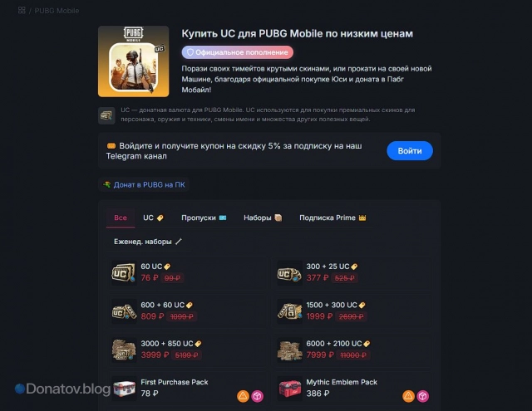Image resolution: width=532 pixels, height=411 pixels.
Task: Switch to the Пропуски tab
Action: point(204,218)
